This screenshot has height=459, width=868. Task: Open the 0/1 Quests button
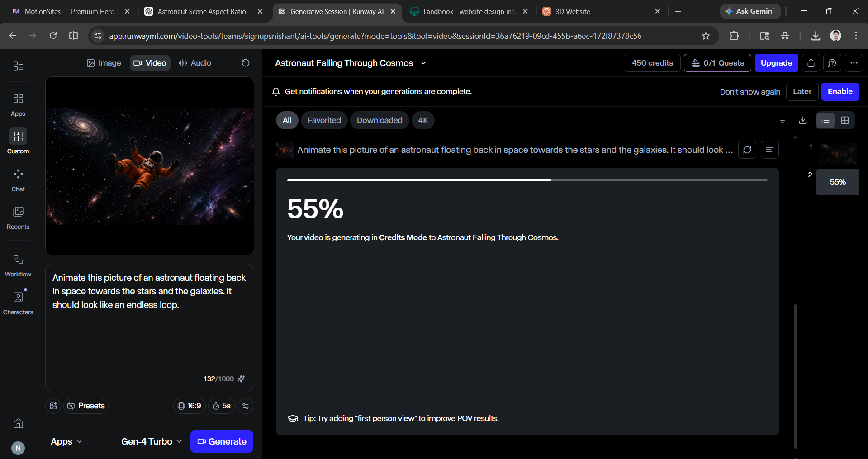[x=717, y=63]
